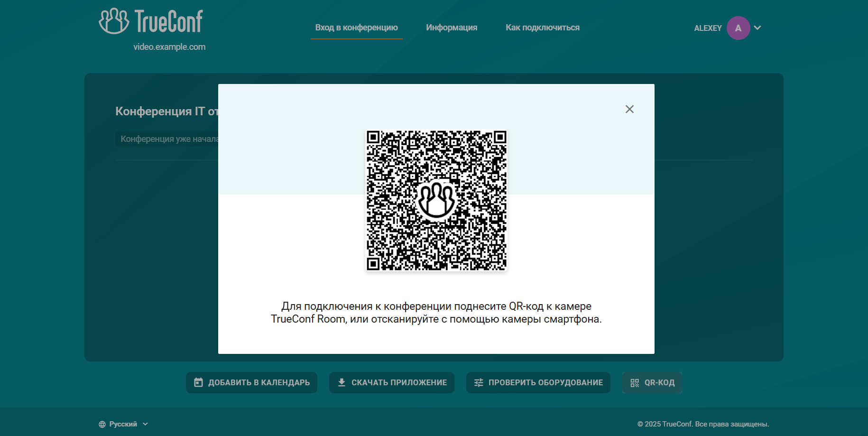
Task: Click the video.example.com server link
Action: pos(169,46)
